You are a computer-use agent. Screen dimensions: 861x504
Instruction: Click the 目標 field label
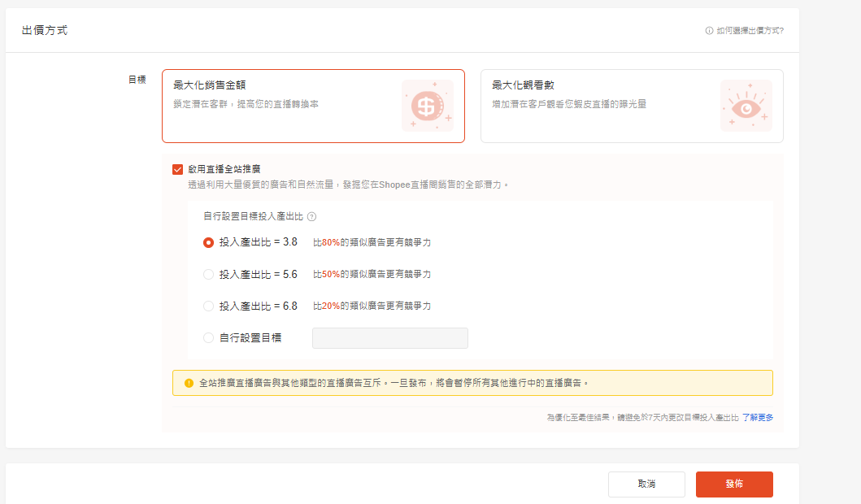(x=137, y=80)
